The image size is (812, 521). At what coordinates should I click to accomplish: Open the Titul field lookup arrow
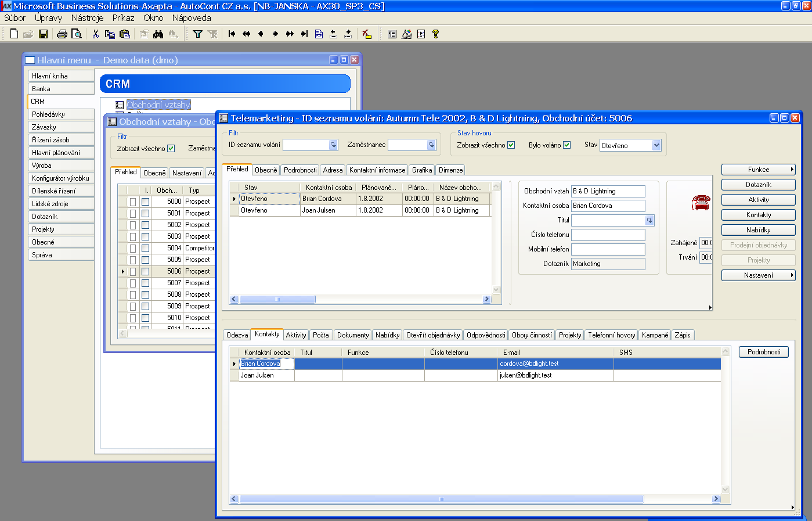[x=649, y=220]
